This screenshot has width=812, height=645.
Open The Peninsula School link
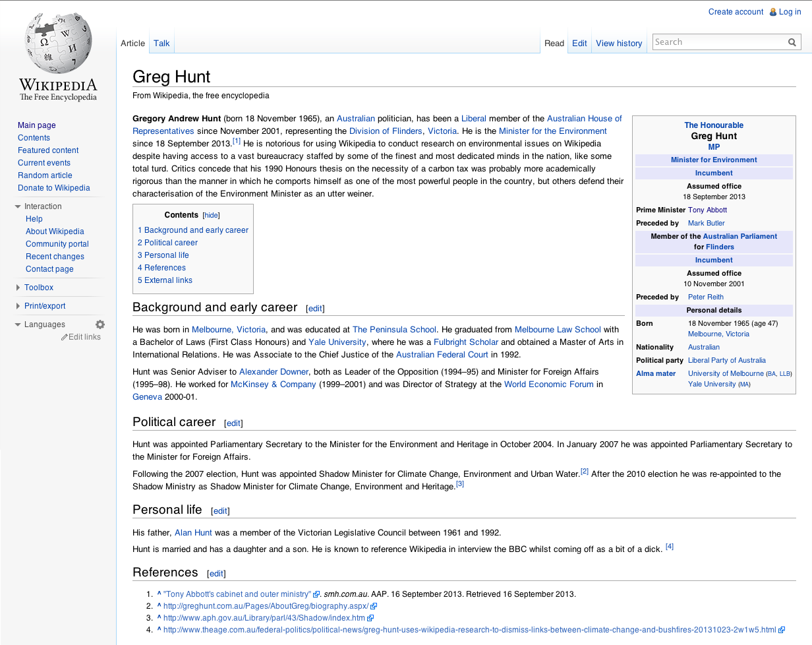click(394, 330)
